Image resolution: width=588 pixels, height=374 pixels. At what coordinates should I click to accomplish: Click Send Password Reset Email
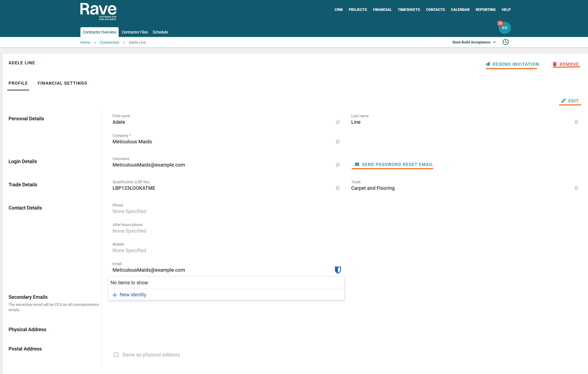(x=394, y=165)
